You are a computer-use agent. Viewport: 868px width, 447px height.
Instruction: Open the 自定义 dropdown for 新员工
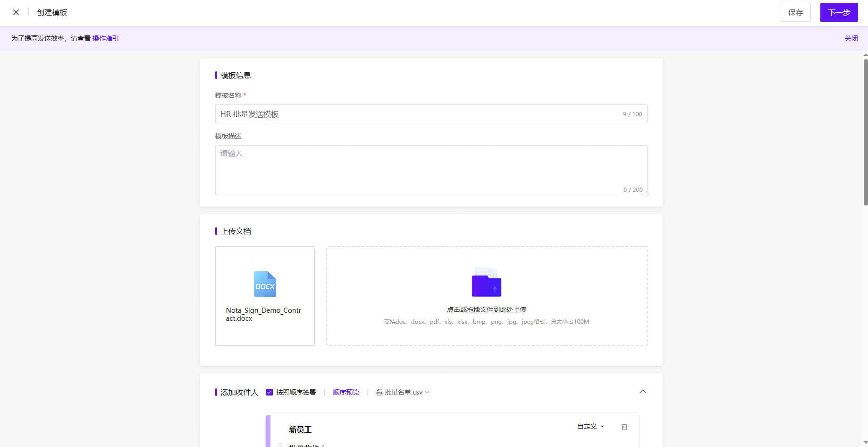590,426
